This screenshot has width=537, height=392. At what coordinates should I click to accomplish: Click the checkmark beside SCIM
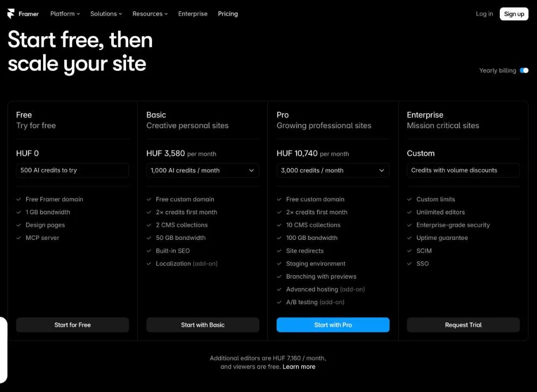click(x=409, y=251)
